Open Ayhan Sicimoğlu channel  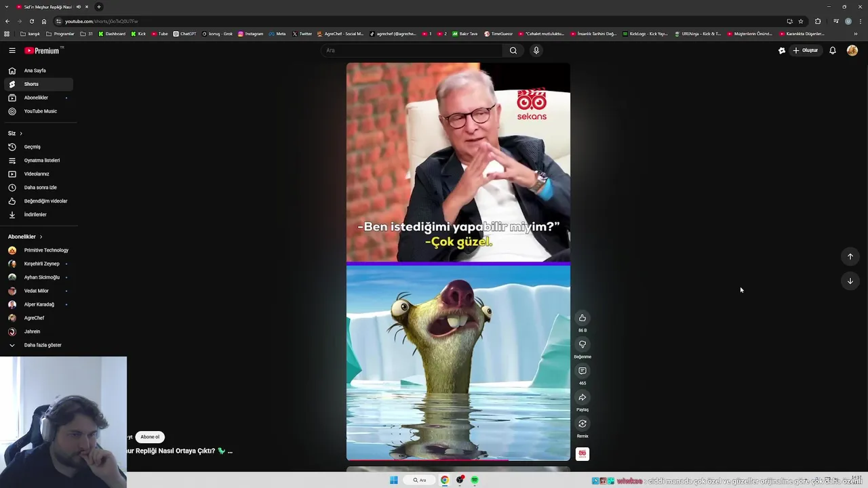[38, 277]
